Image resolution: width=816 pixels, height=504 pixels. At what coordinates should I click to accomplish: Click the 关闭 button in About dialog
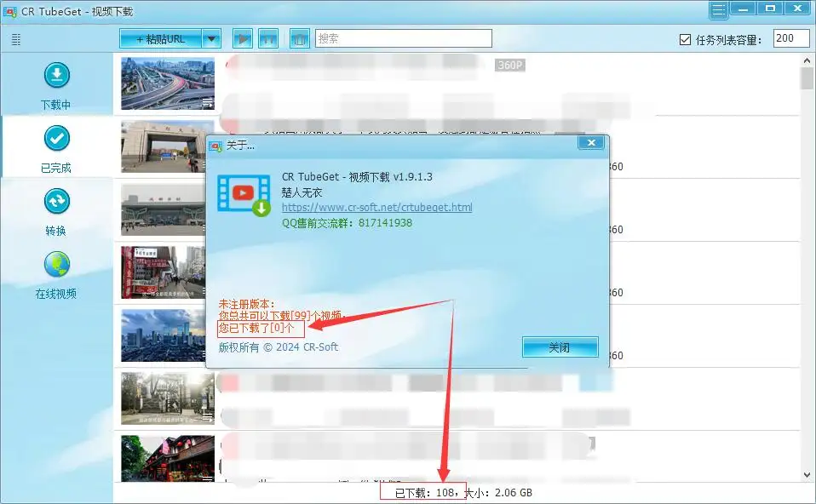(x=560, y=347)
